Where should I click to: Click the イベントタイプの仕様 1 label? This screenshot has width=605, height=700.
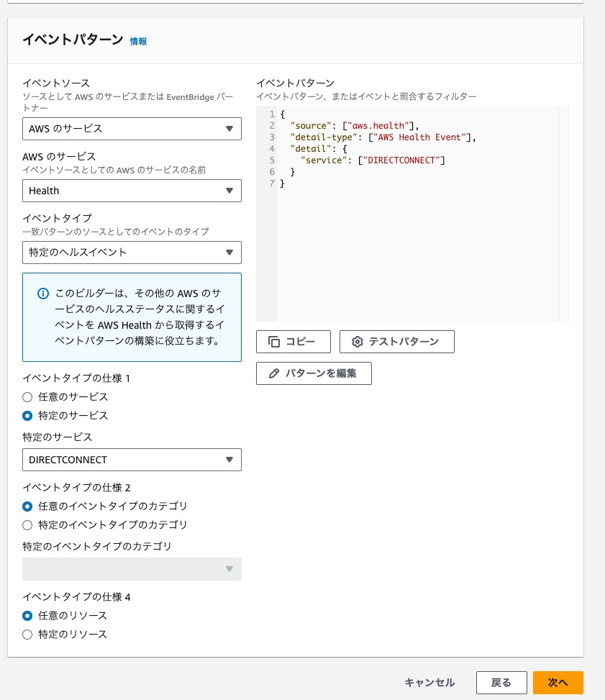[x=76, y=378]
